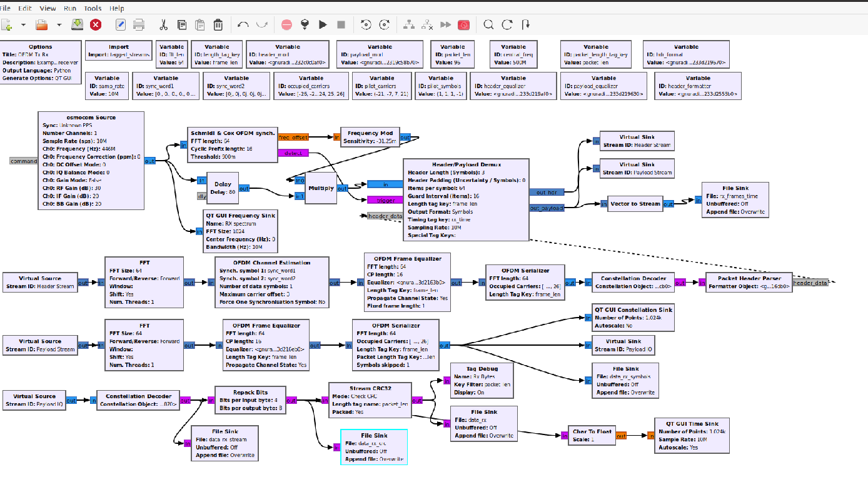Execute the flow graph with the play icon
Viewport: 868px width, 482px height.
(x=321, y=24)
